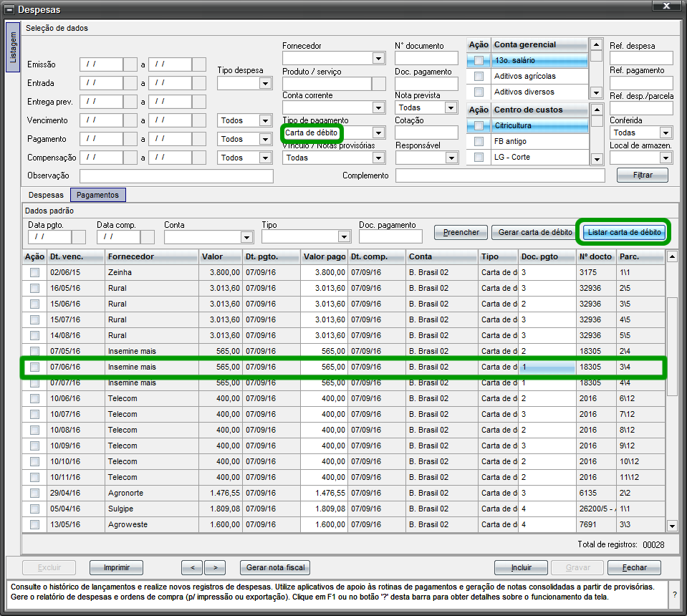Focus the Observação text field

176,175
